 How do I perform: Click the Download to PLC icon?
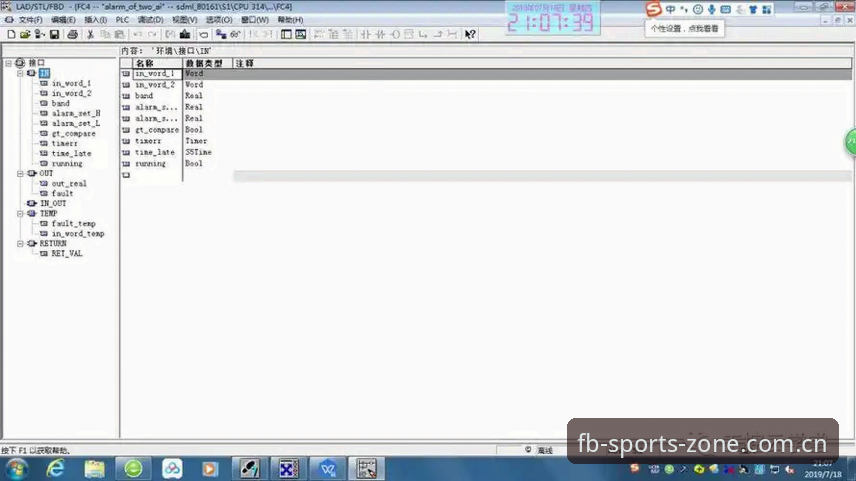(x=185, y=34)
